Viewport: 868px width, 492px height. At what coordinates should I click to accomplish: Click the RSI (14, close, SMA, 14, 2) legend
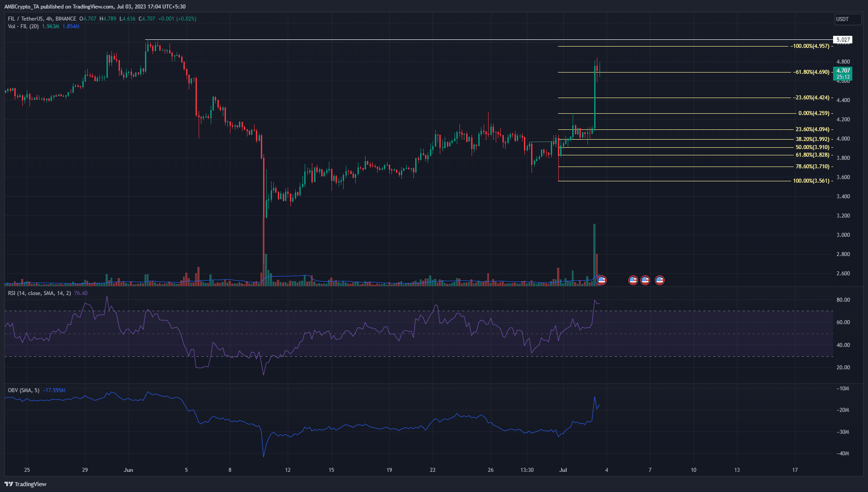(39, 293)
